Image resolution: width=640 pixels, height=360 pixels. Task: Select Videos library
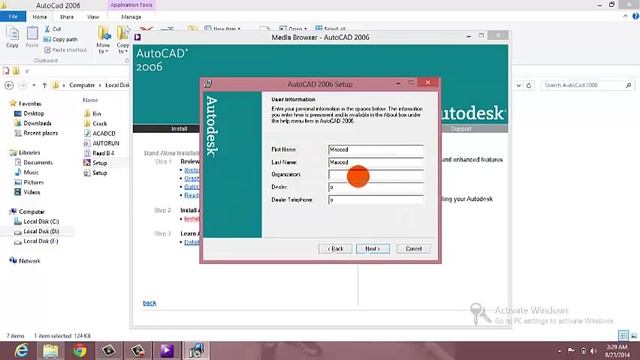27,192
